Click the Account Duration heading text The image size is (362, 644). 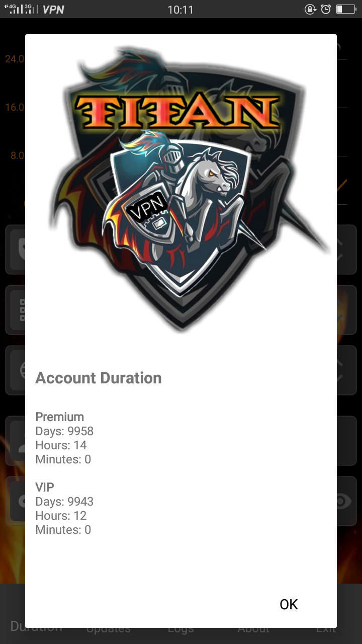[x=99, y=378]
